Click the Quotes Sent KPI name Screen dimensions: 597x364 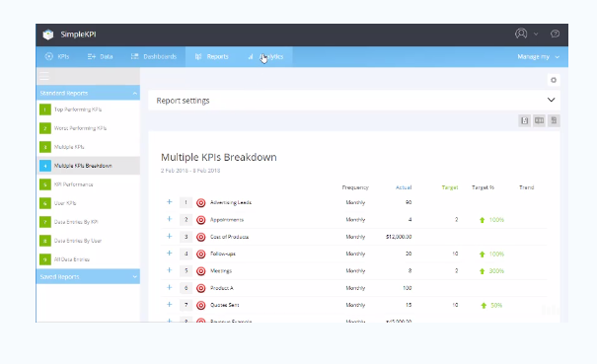pyautogui.click(x=225, y=305)
